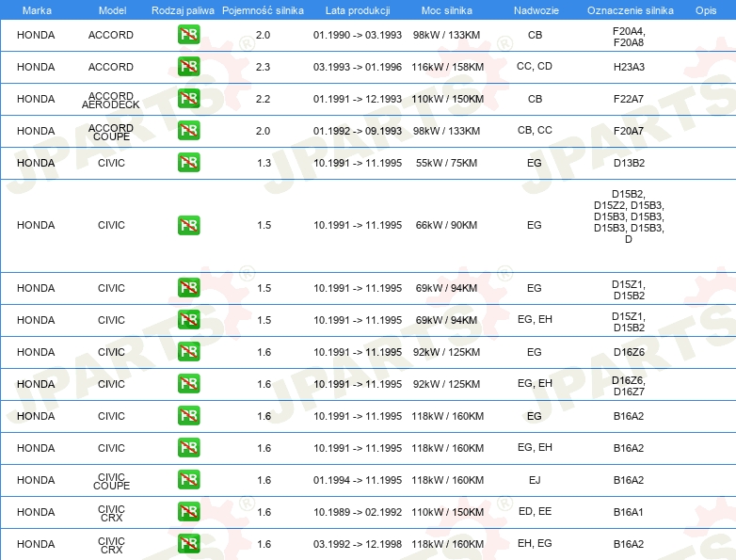Click petrol icon in ACCORD 2.3 H23A3 row
The height and width of the screenshot is (560, 736).
(188, 67)
